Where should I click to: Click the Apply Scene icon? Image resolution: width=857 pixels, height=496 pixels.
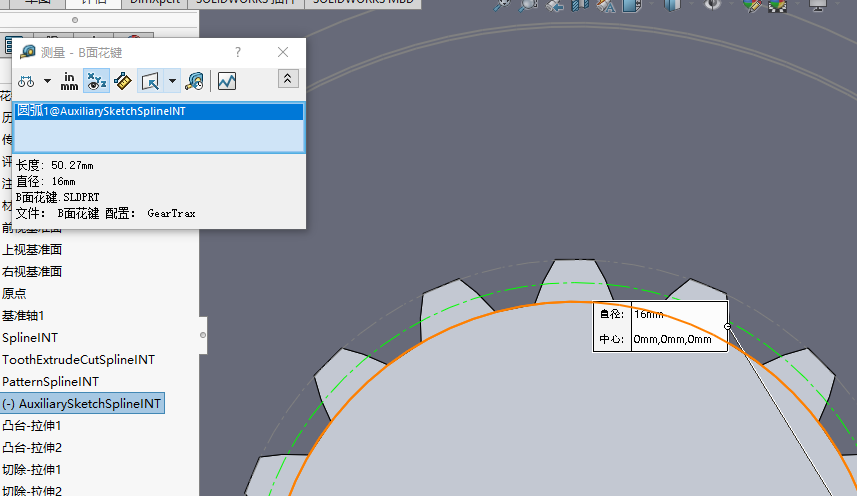778,5
